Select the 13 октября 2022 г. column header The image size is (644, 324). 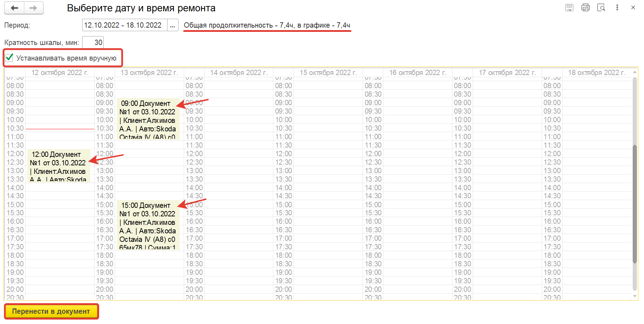pyautogui.click(x=149, y=73)
